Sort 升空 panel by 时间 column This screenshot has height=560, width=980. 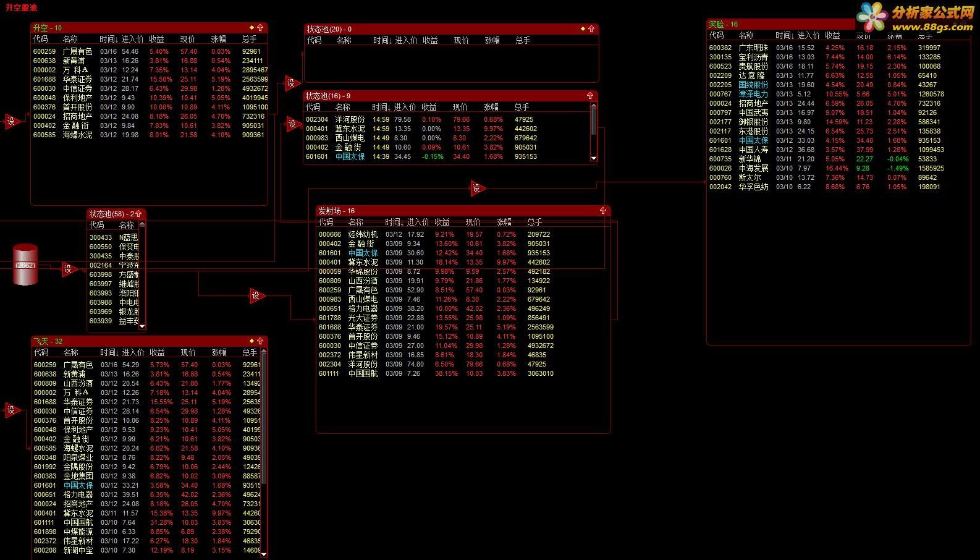tap(109, 39)
